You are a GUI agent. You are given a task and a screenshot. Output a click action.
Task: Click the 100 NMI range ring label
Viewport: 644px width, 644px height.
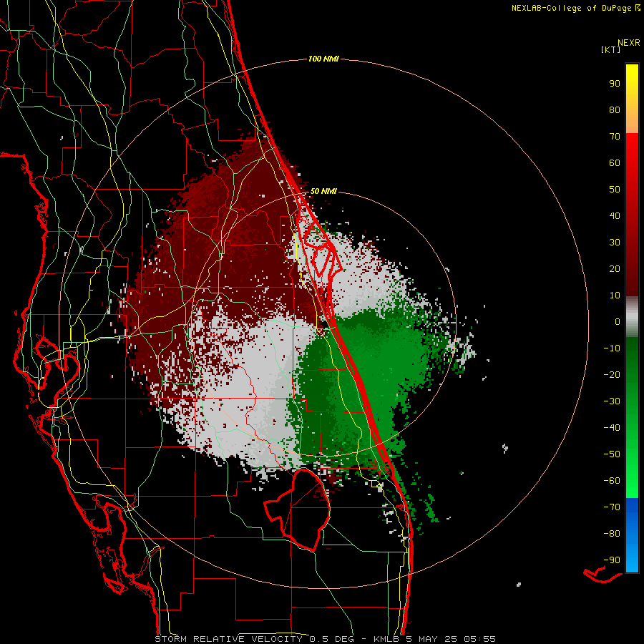[323, 59]
